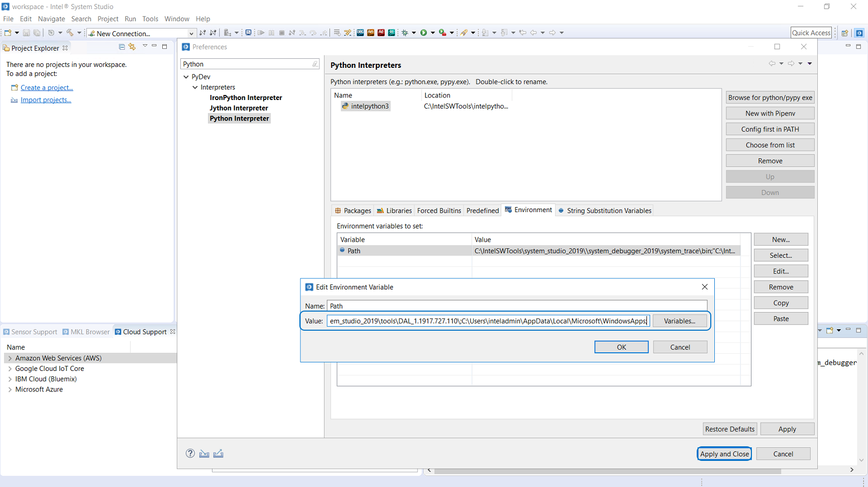This screenshot has width=868, height=487.
Task: Click the DBG debugger toolbar icon
Action: (x=360, y=33)
